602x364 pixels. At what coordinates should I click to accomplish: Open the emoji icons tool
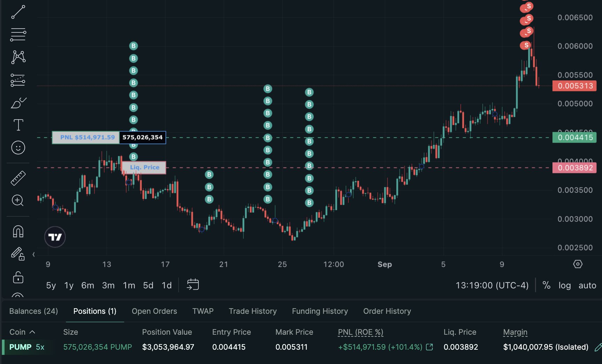click(18, 147)
